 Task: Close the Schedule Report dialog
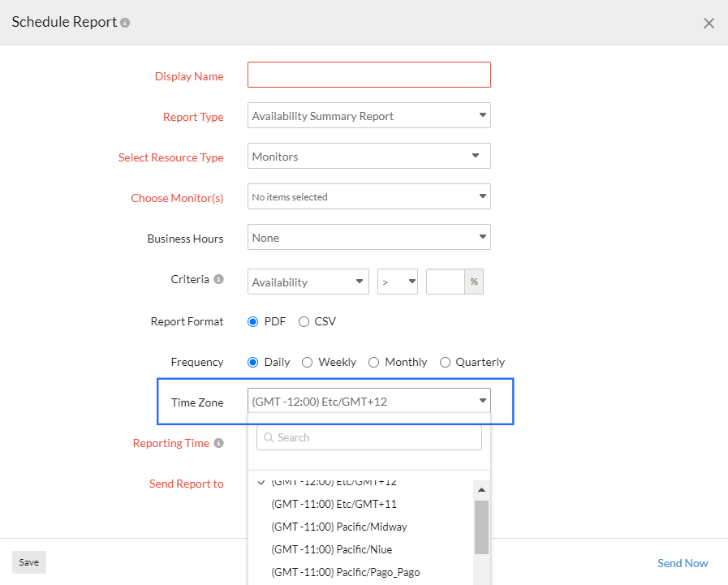point(709,23)
